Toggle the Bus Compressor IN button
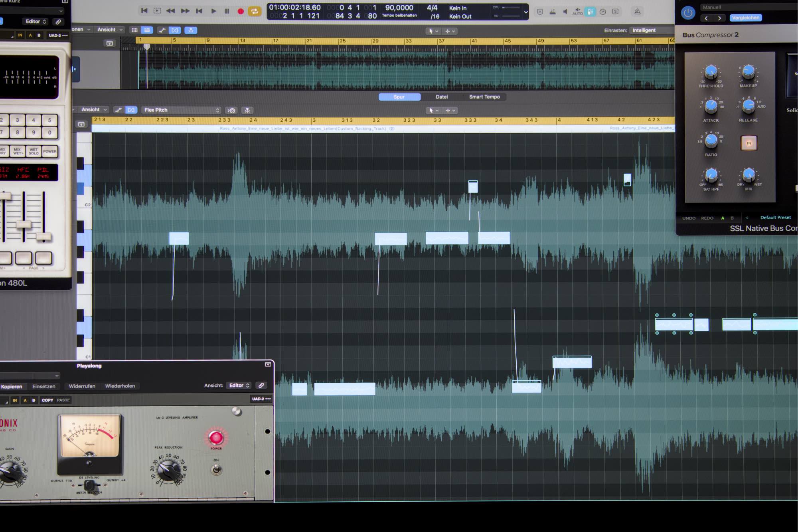The height and width of the screenshot is (532, 798). click(x=749, y=143)
